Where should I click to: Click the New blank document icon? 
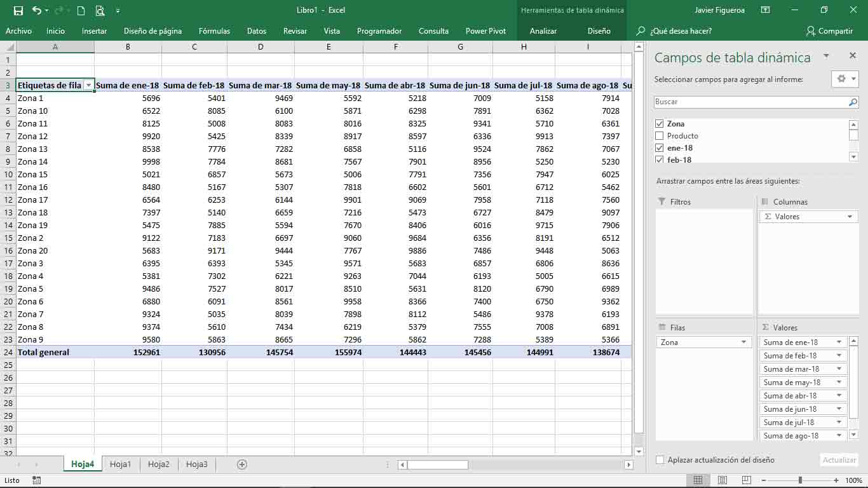(x=81, y=10)
